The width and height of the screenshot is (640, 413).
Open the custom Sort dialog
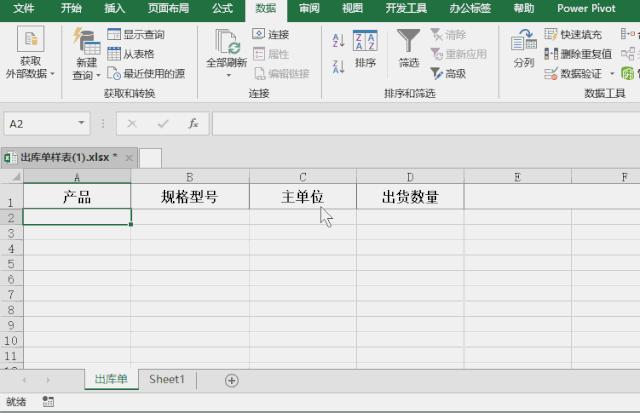(365, 49)
